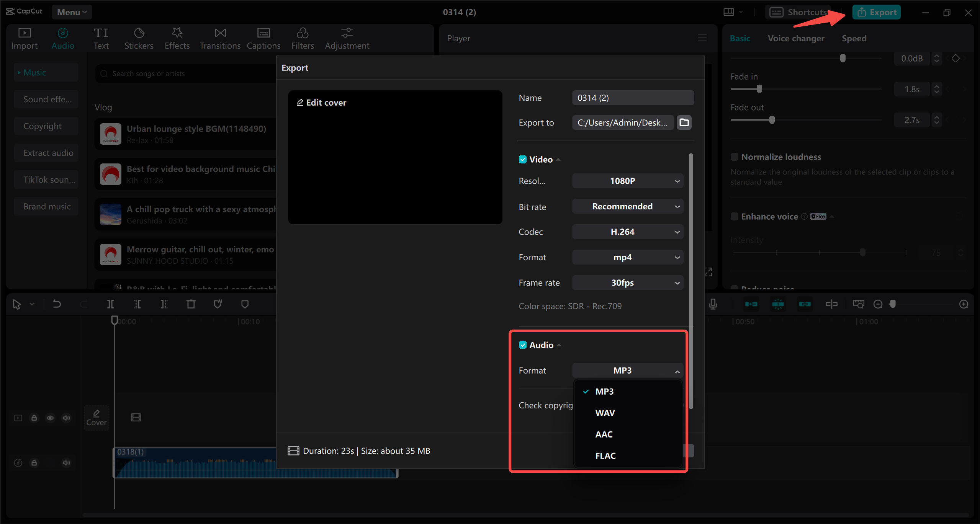This screenshot has height=524, width=980.
Task: Uncheck the Audio export checkbox
Action: pyautogui.click(x=522, y=345)
